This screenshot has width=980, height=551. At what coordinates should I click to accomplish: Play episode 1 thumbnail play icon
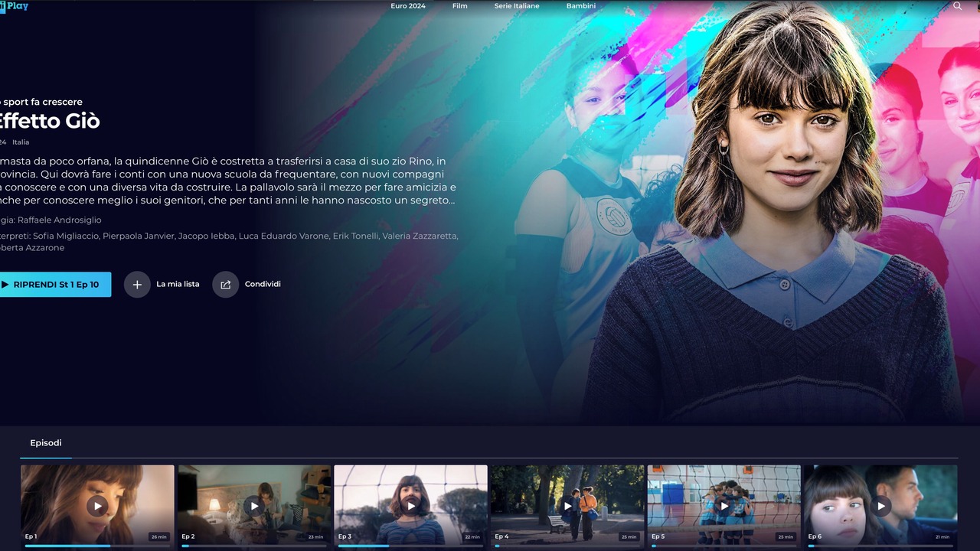coord(97,506)
